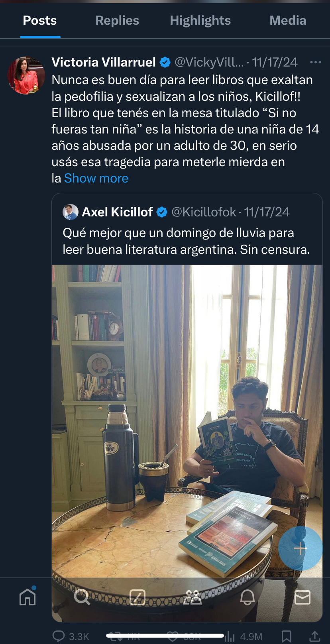330x644 pixels.
Task: Open the Search magnifier icon
Action: (x=82, y=597)
